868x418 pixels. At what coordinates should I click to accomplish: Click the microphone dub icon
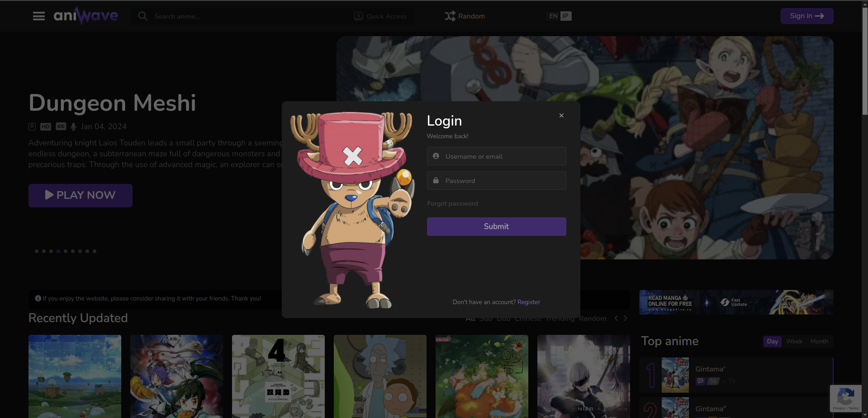point(73,127)
